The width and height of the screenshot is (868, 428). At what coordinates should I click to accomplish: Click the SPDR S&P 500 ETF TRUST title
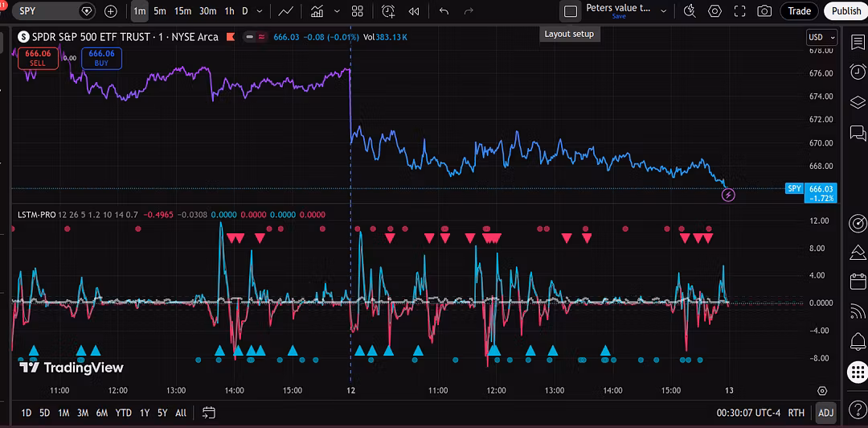(92, 37)
